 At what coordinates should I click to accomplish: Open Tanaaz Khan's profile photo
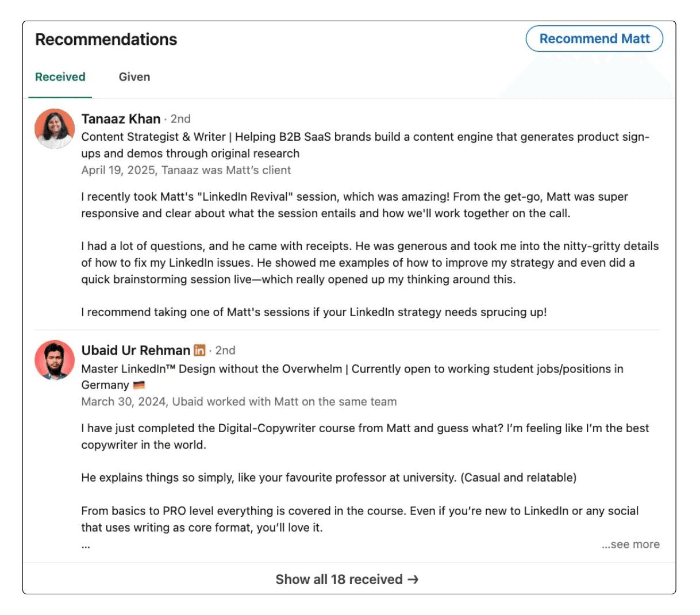coord(55,129)
